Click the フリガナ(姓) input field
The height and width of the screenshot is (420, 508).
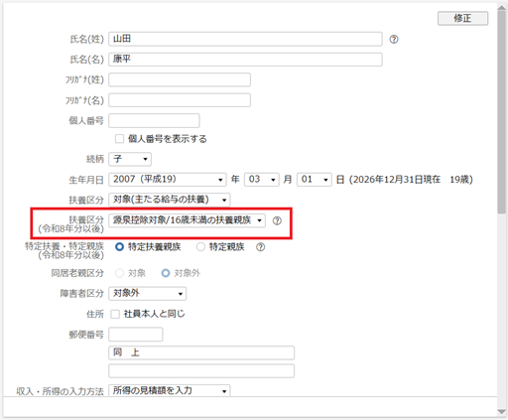[x=180, y=79]
